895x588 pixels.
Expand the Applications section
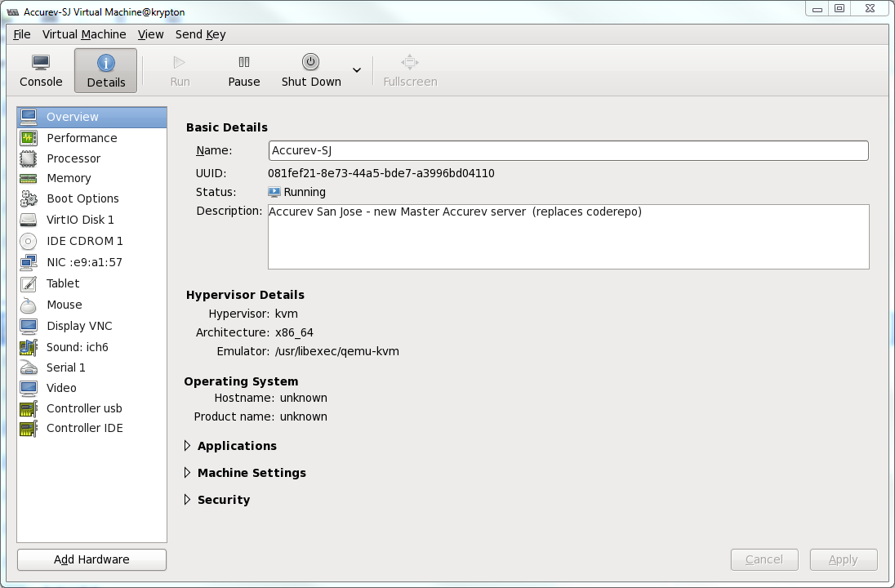(x=187, y=446)
